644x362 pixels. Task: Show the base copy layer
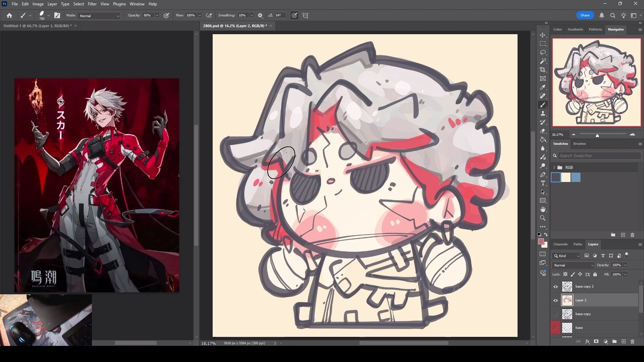coord(555,314)
